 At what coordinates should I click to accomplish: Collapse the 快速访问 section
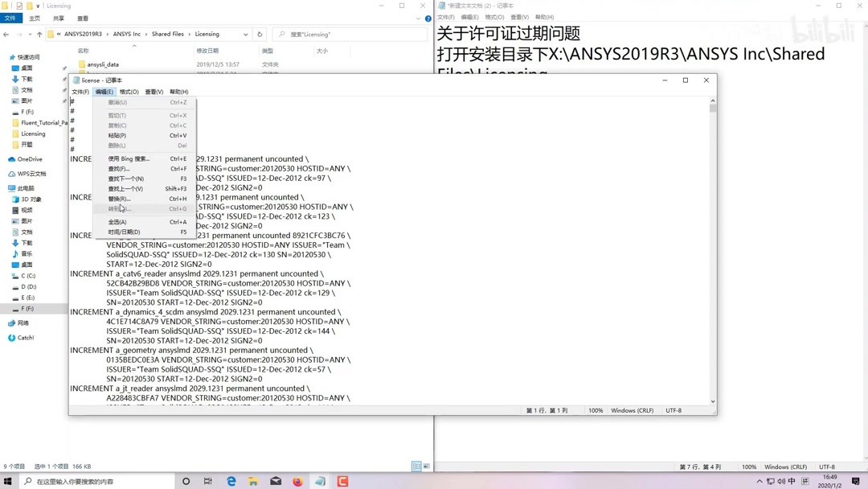(x=6, y=56)
